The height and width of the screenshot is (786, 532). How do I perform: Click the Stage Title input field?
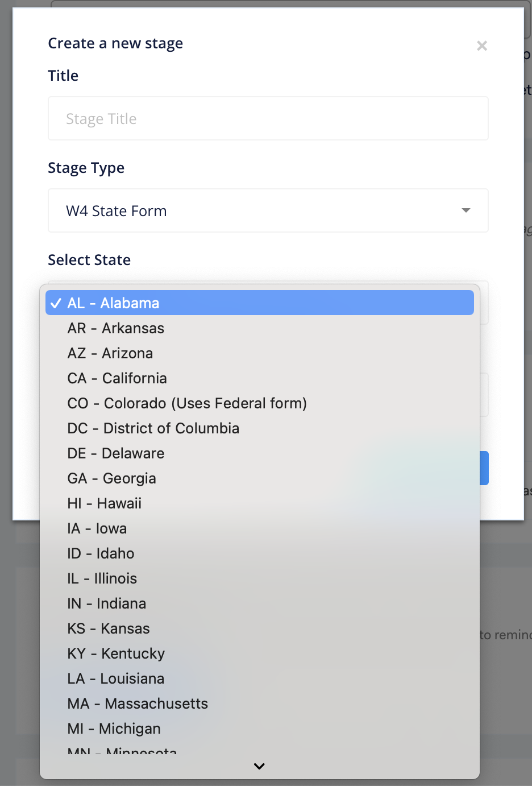268,118
